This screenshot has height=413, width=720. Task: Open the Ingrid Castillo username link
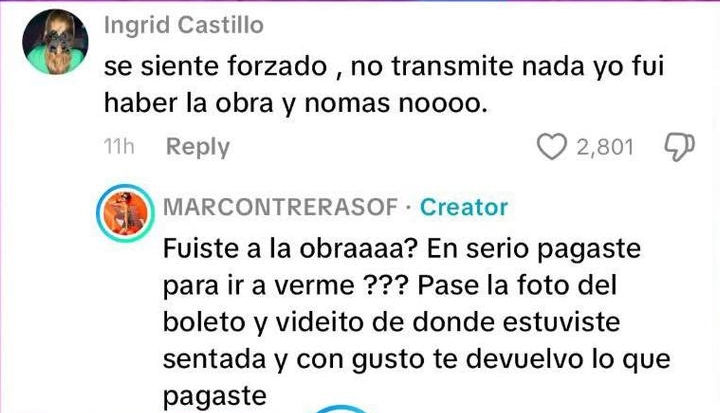click(x=184, y=25)
